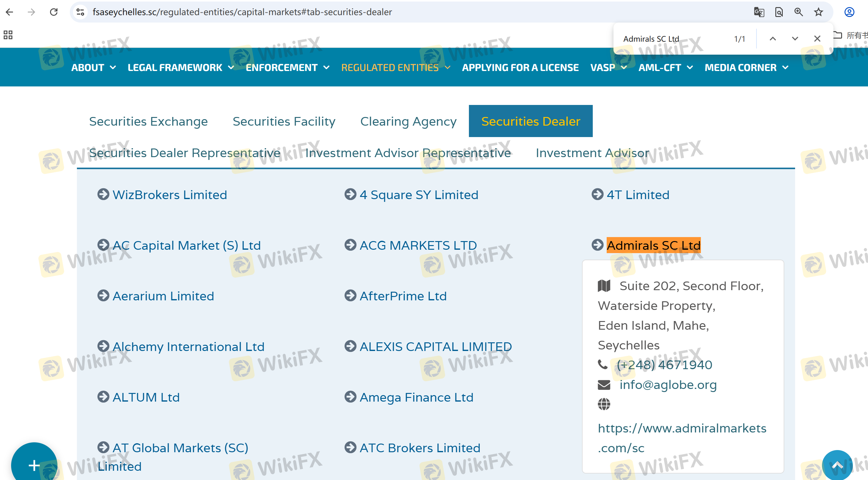868x480 pixels.
Task: Expand Alchemy International Ltd arrow icon
Action: pos(103,346)
